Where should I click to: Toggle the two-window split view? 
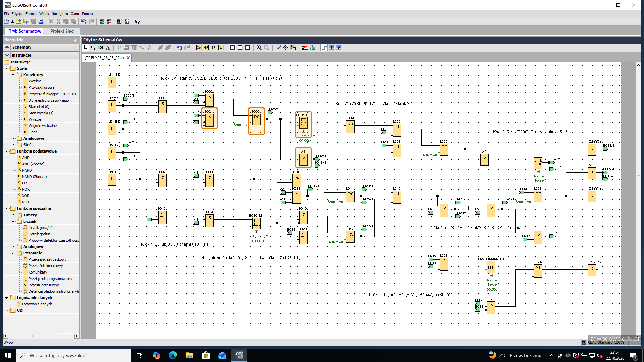point(240,48)
